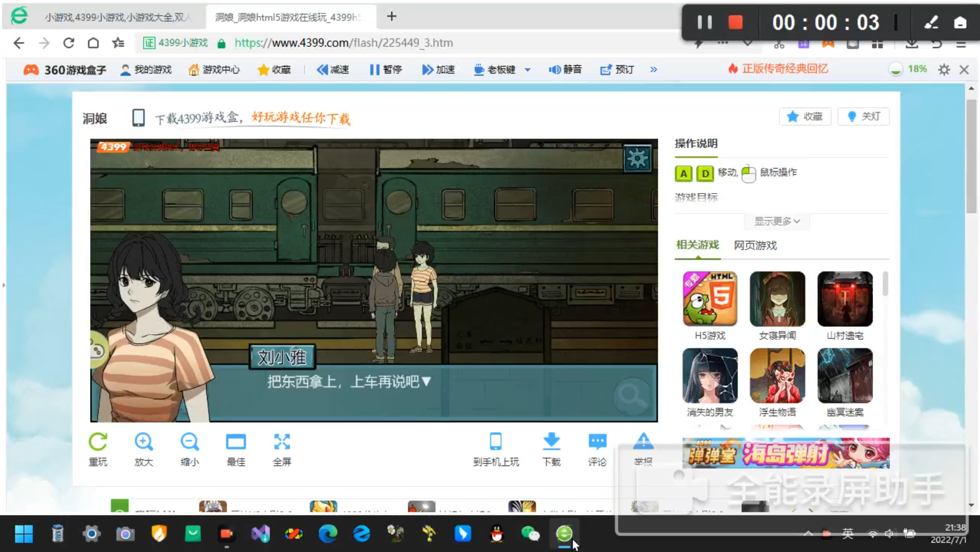Close the game toolbar with X
This screenshot has width=980, height=552.
(964, 70)
